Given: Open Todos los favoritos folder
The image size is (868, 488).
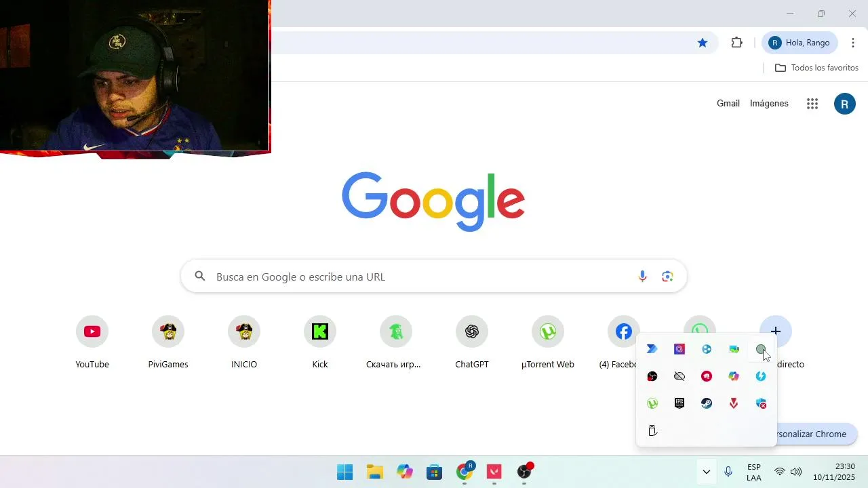Looking at the screenshot, I should coord(816,68).
